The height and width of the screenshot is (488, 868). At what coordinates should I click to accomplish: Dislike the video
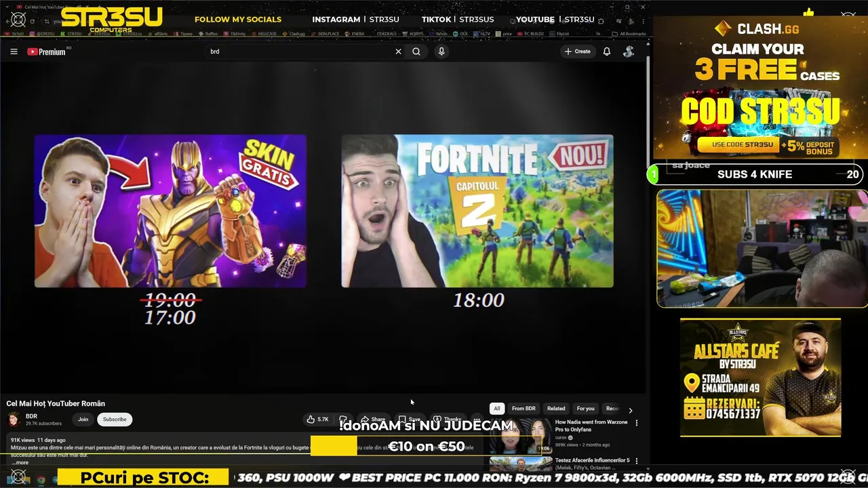pyautogui.click(x=343, y=420)
